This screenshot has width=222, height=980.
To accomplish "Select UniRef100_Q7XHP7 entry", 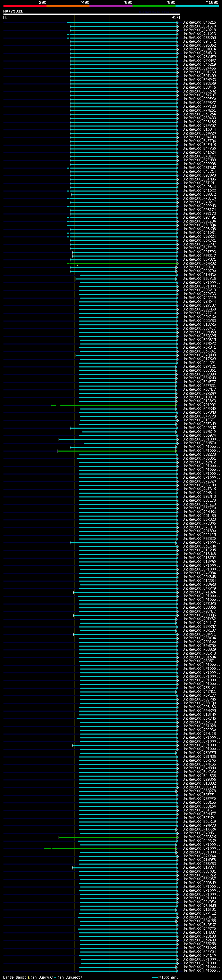I will (x=199, y=60).
